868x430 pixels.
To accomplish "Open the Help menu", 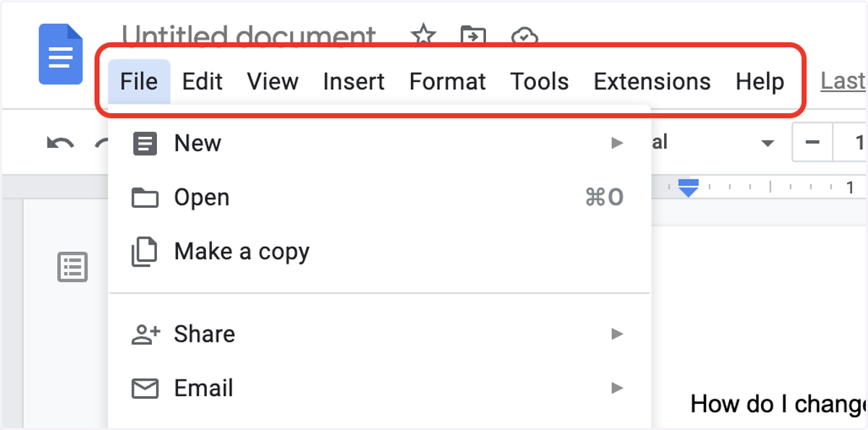I will click(760, 82).
